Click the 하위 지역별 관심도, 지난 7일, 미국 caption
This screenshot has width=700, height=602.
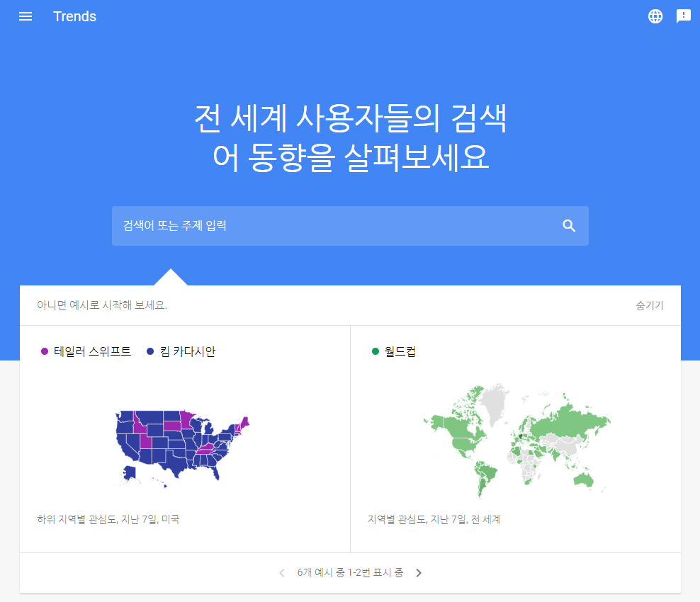pyautogui.click(x=108, y=519)
